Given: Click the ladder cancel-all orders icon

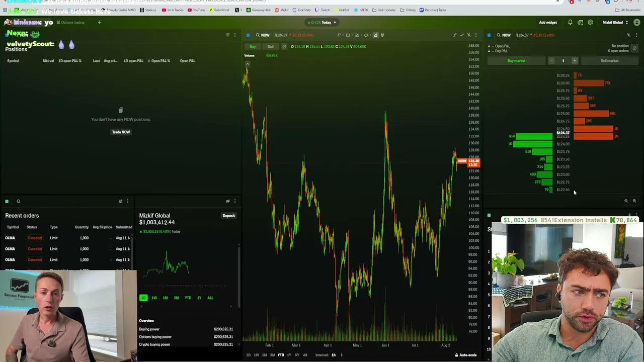Looking at the screenshot, I should click(634, 48).
